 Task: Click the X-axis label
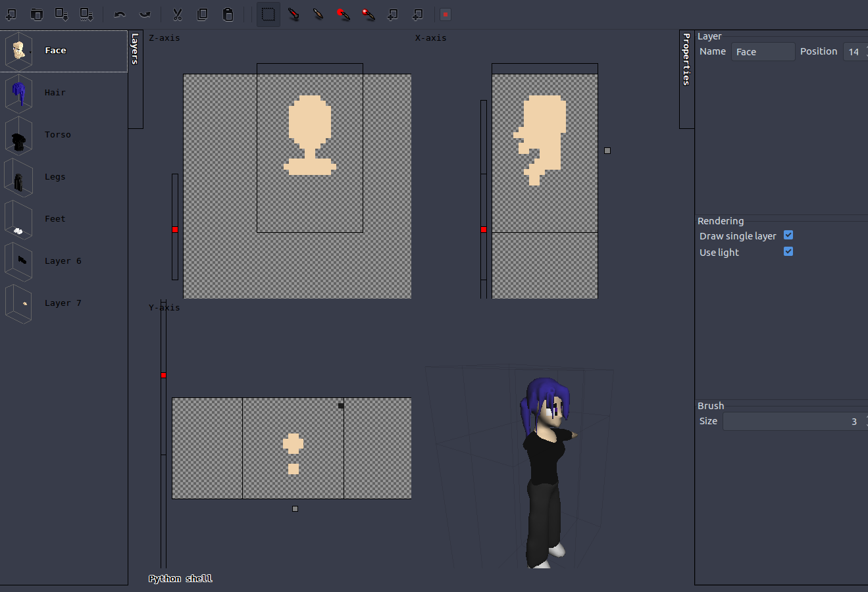coord(431,38)
